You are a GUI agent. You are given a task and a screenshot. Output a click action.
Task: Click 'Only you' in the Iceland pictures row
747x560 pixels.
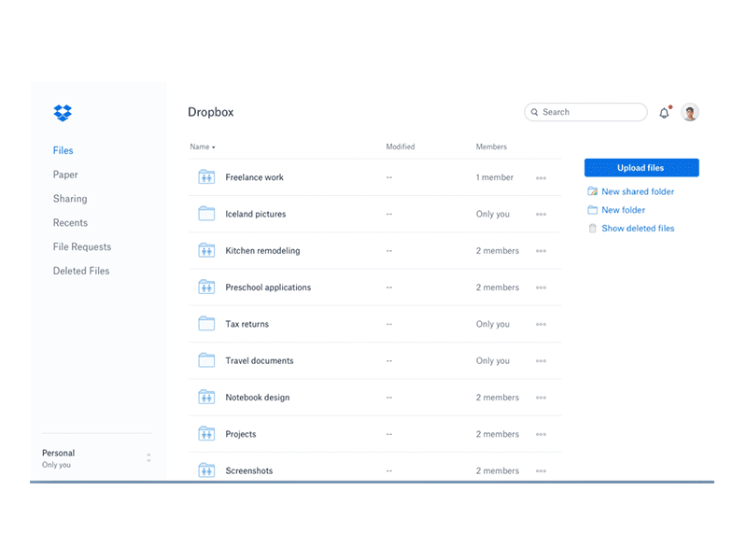pos(493,215)
